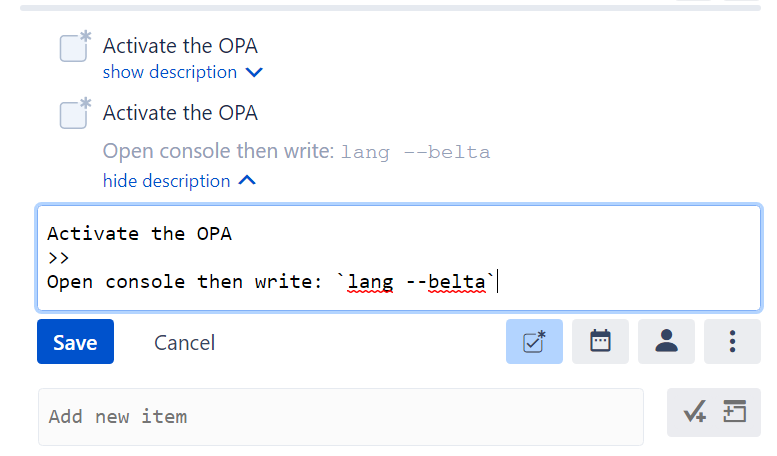Click the ">>" line in the edit box

58,258
